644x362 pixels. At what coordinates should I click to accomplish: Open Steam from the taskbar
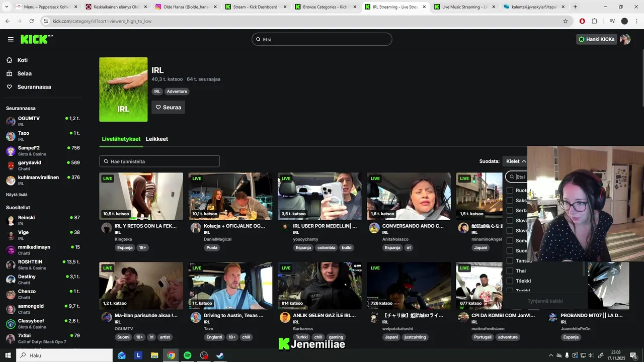220,355
